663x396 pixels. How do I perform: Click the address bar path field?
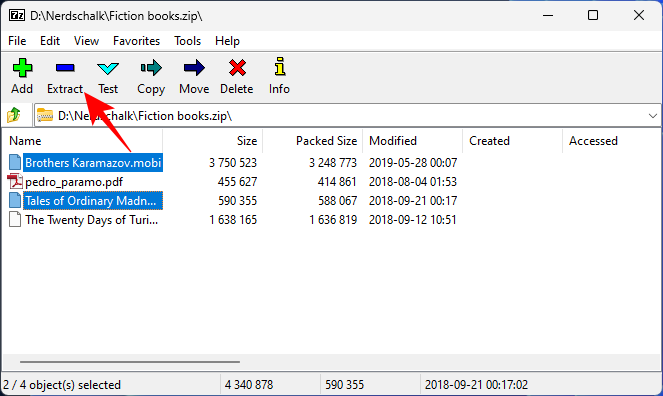pyautogui.click(x=347, y=115)
